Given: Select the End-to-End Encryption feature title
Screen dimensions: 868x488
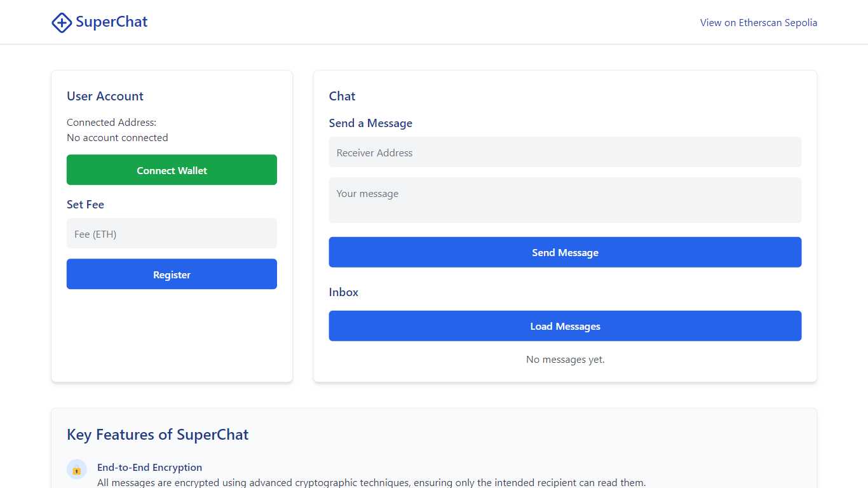Looking at the screenshot, I should (x=149, y=468).
